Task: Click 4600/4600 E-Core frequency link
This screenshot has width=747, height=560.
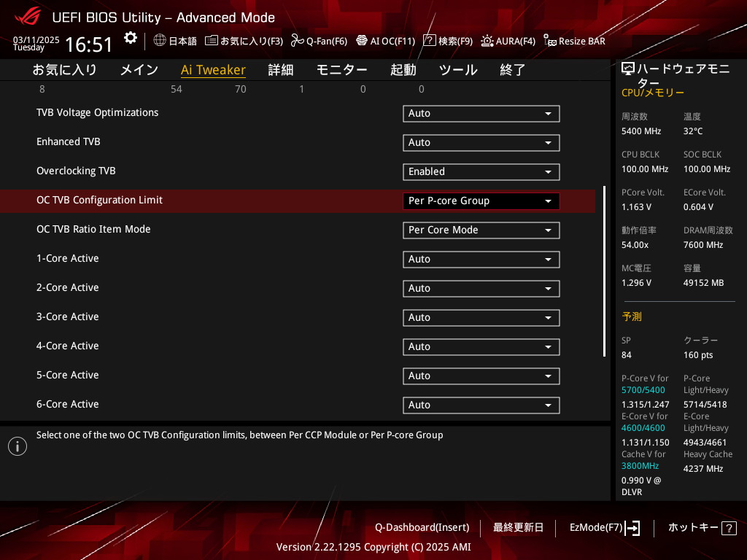Action: point(643,428)
